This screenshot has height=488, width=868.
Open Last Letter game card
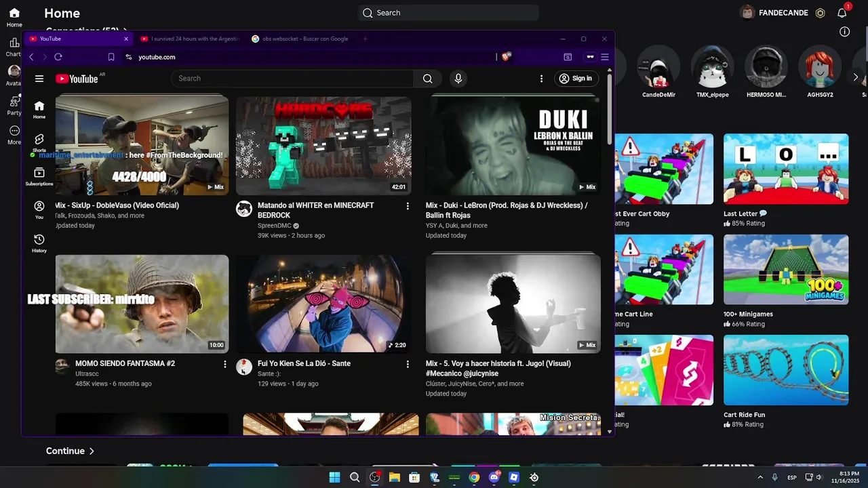pyautogui.click(x=786, y=180)
